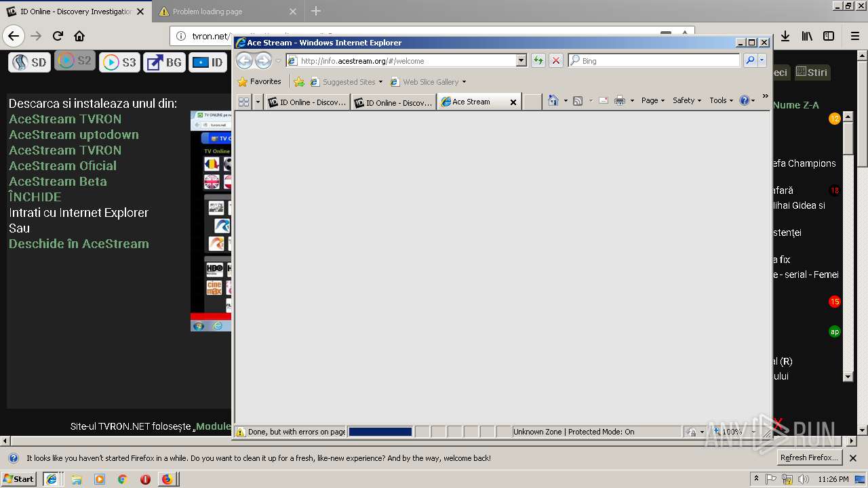Click the IE Help icon

(744, 100)
